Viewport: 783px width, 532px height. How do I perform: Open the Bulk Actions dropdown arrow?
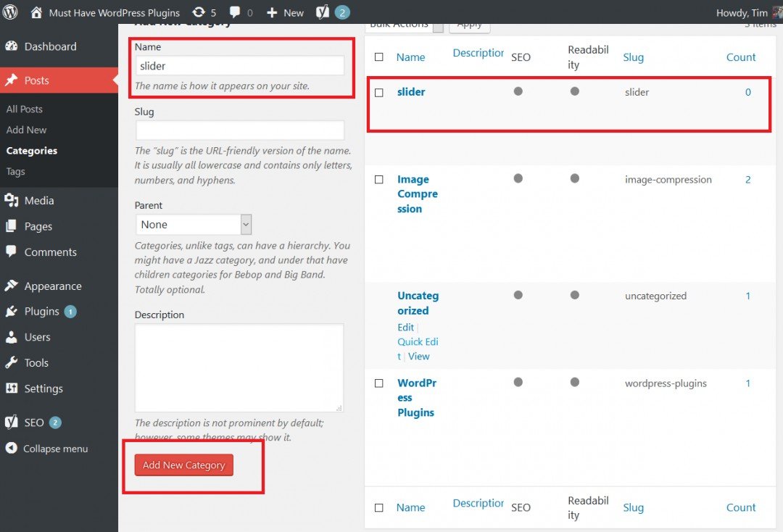pyautogui.click(x=438, y=27)
